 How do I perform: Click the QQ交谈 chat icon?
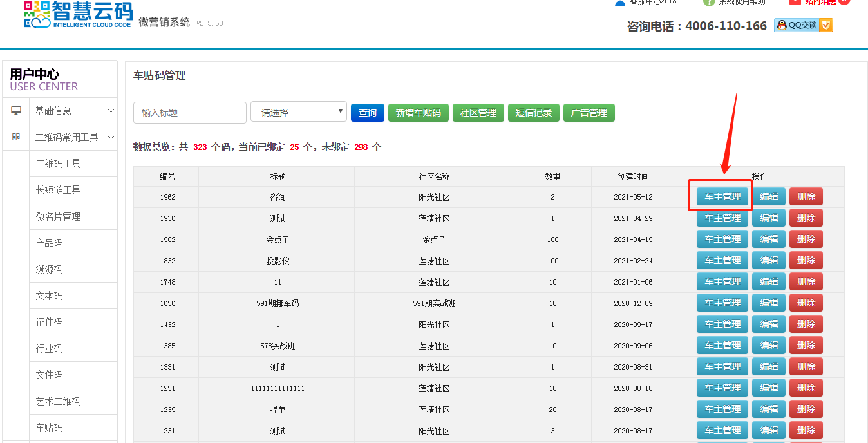[803, 25]
